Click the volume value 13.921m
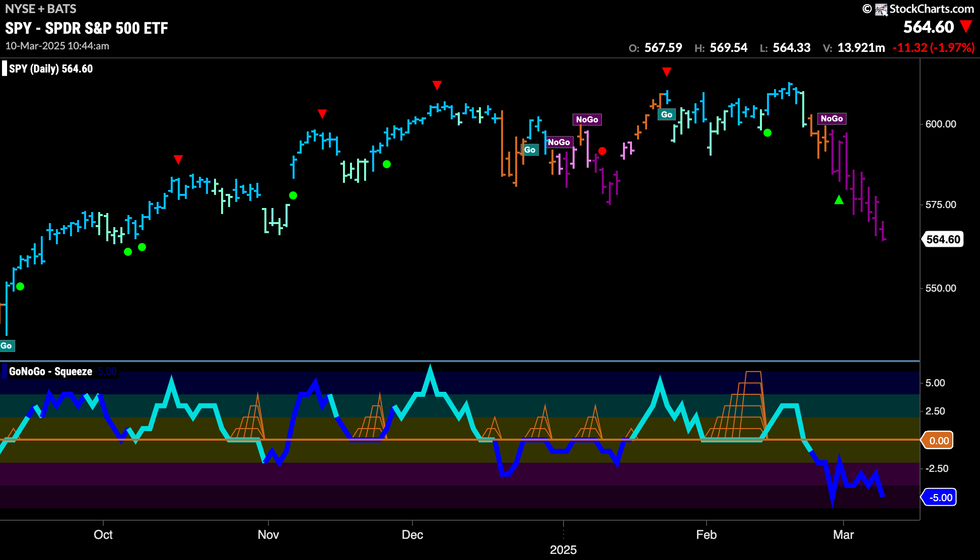 click(x=861, y=48)
